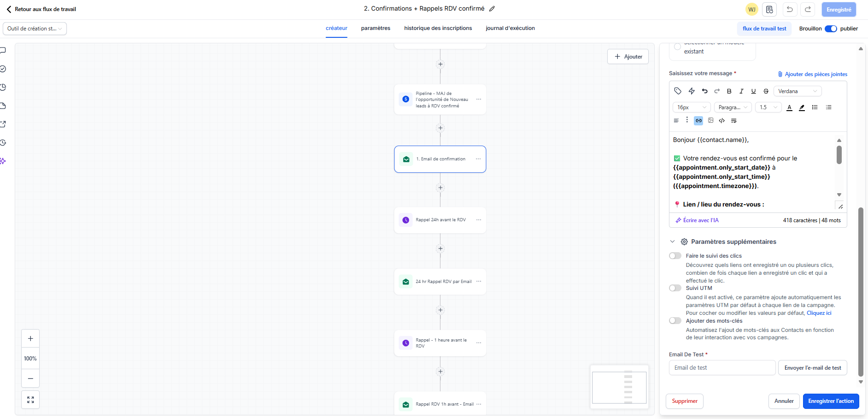The image size is (868, 419).
Task: Apply bold formatting in the message editor
Action: [729, 91]
